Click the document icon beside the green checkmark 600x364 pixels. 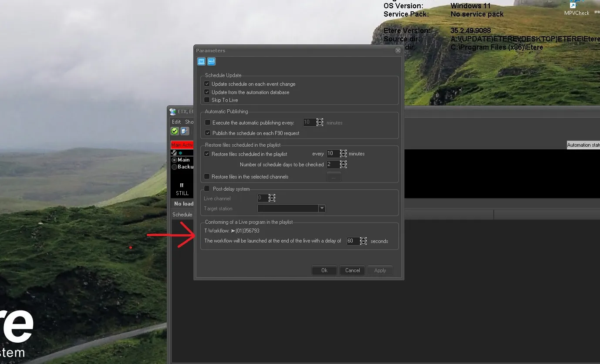185,131
